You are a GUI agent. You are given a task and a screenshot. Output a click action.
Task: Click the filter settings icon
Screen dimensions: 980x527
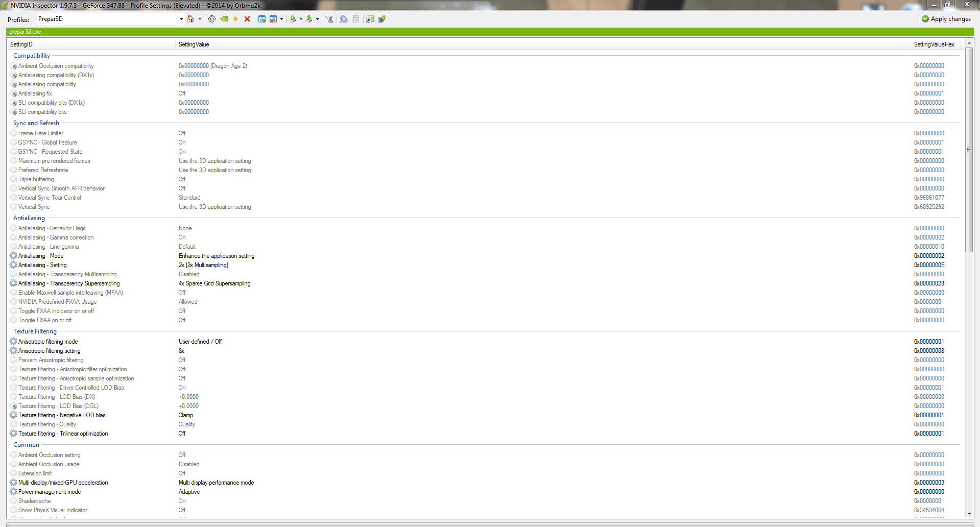pos(329,19)
